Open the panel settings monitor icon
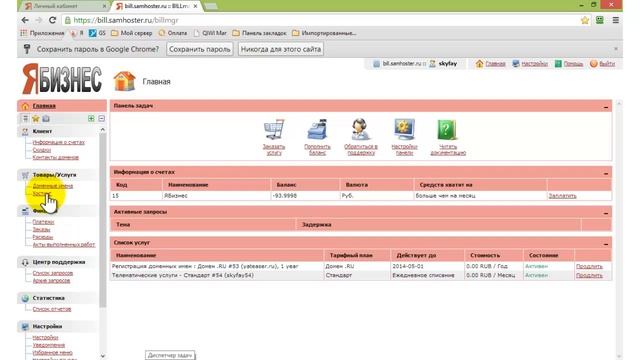This screenshot has width=640, height=360. 404,129
